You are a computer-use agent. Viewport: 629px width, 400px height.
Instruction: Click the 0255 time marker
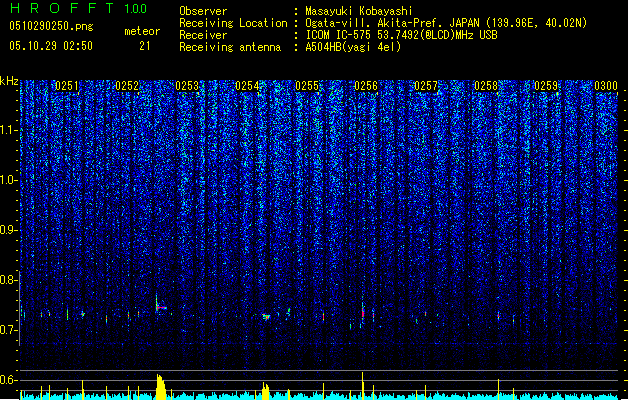click(x=307, y=86)
